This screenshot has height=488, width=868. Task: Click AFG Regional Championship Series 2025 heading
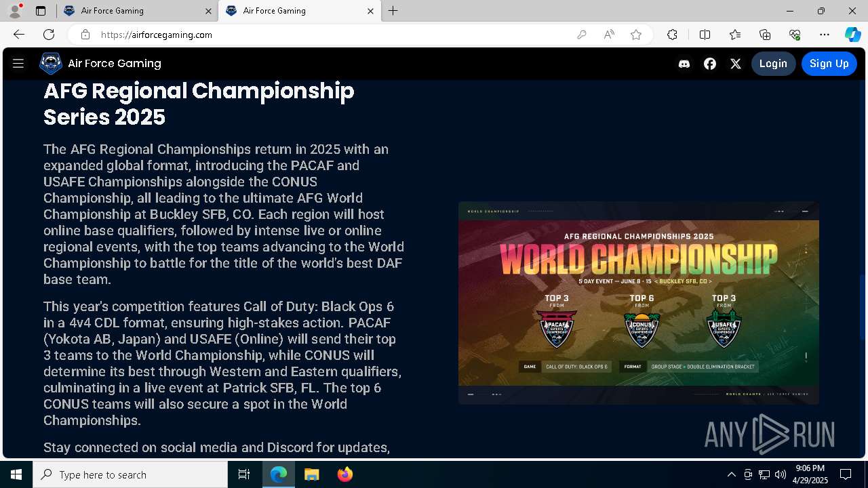[x=199, y=104]
